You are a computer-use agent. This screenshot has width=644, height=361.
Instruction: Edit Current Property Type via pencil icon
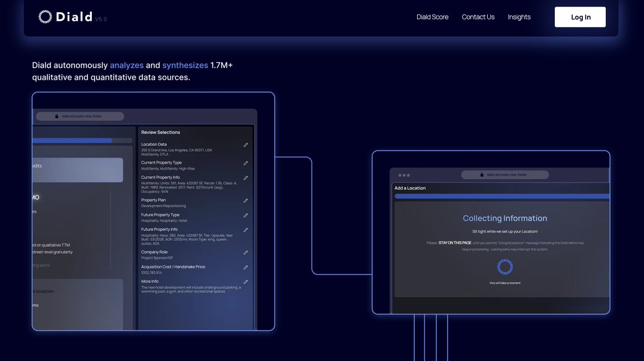[246, 163]
